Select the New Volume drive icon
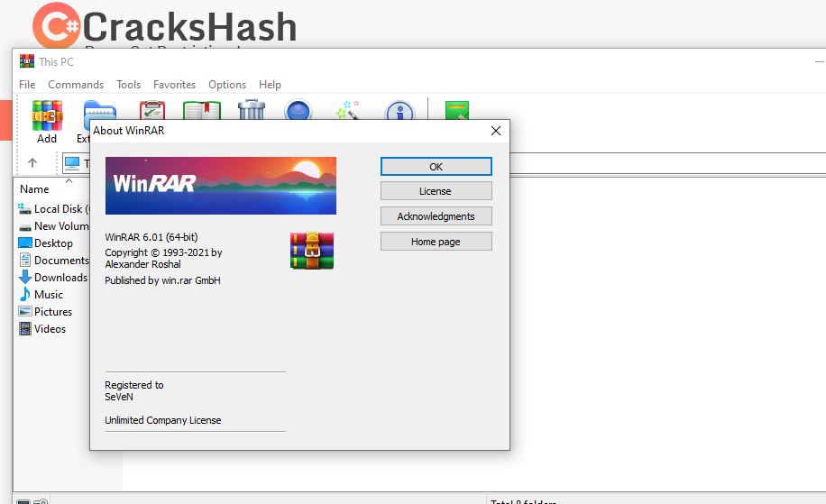This screenshot has height=504, width=826. point(24,226)
